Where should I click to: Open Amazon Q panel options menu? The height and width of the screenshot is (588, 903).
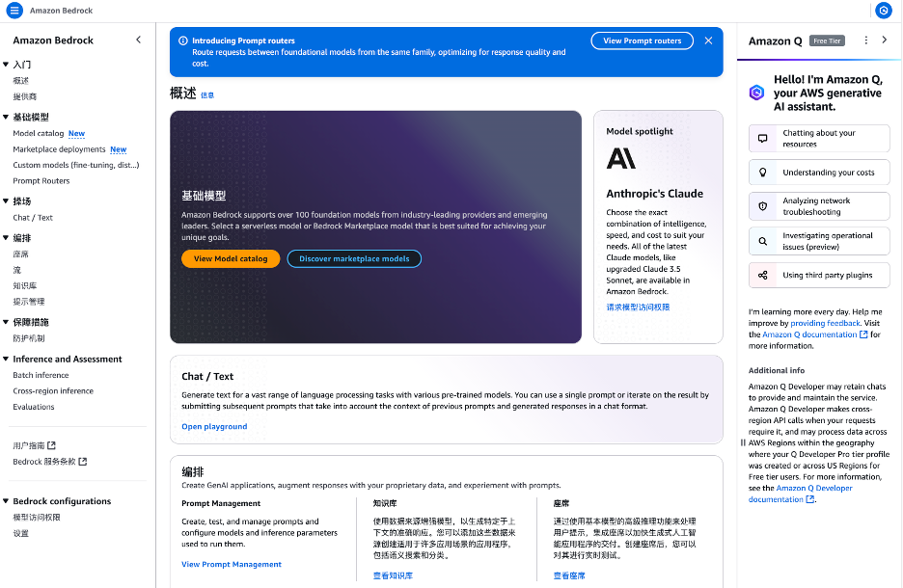click(865, 40)
